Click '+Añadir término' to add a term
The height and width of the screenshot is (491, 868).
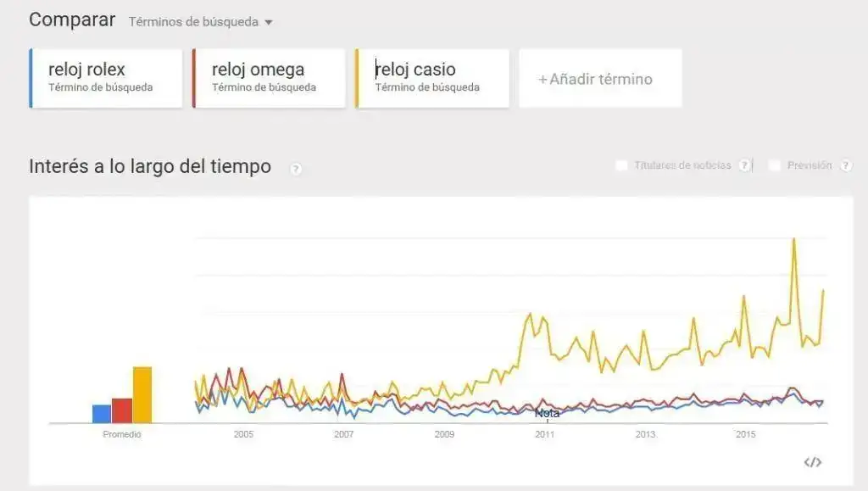[x=600, y=79]
